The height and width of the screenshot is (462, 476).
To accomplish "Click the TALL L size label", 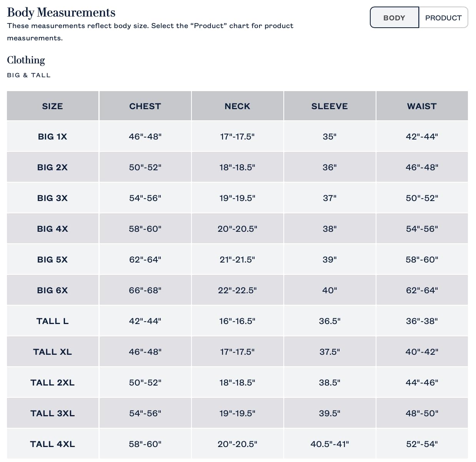I will (53, 321).
